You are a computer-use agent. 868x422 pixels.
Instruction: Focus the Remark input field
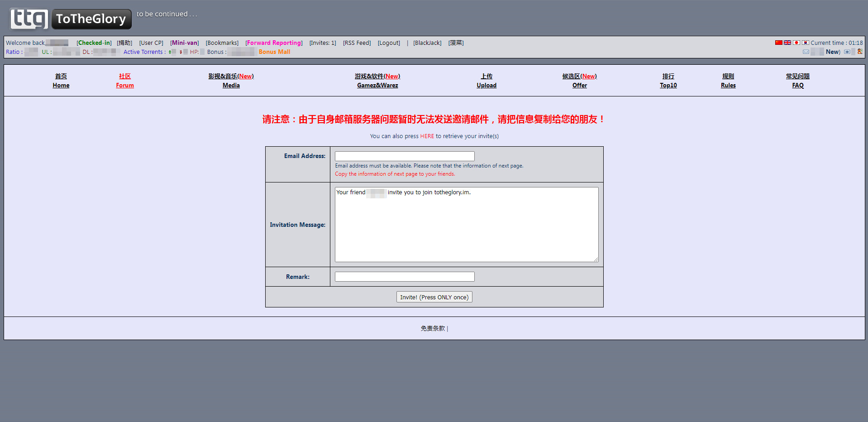[405, 277]
